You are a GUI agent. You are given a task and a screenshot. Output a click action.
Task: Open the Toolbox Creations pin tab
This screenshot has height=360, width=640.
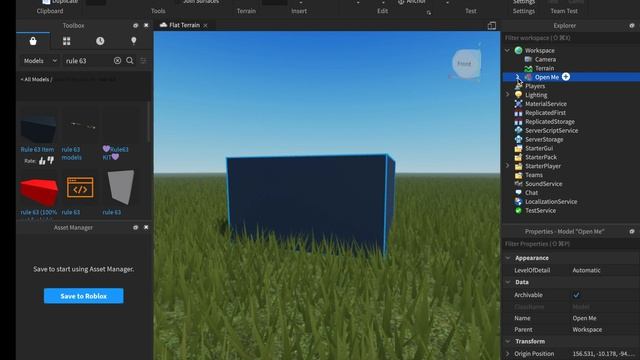pyautogui.click(x=133, y=41)
